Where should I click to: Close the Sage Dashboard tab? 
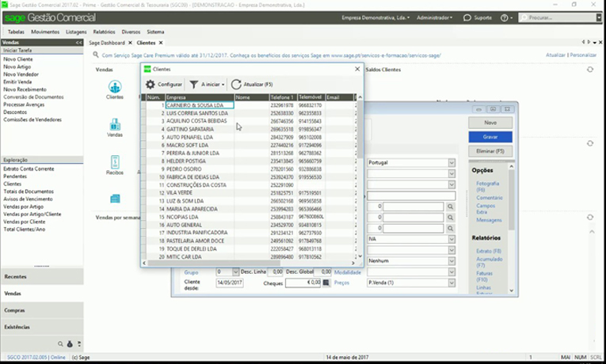point(130,43)
